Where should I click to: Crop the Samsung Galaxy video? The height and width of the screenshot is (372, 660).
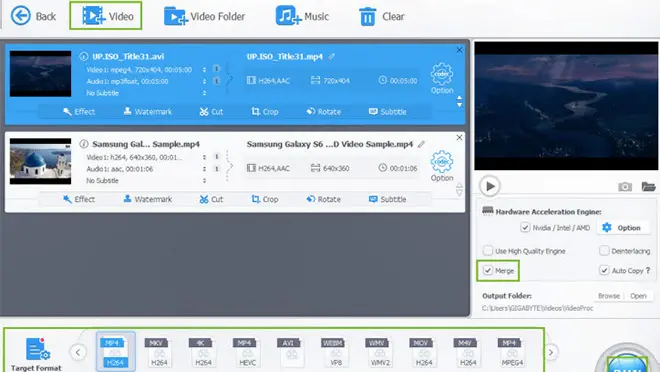pyautogui.click(x=265, y=199)
